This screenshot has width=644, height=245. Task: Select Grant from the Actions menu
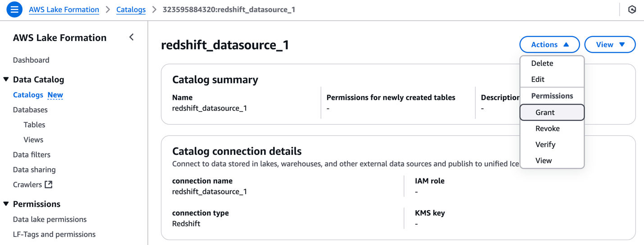545,112
